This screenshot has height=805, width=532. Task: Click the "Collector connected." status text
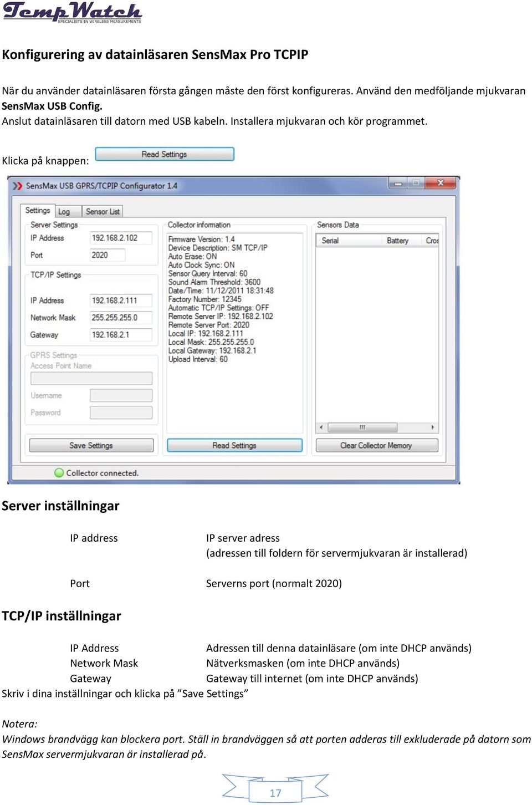(x=103, y=473)
